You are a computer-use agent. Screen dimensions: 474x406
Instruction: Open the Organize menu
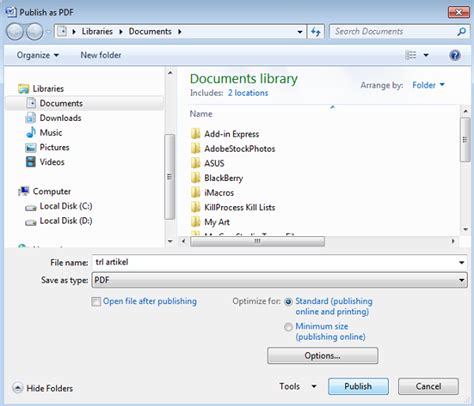pos(38,55)
